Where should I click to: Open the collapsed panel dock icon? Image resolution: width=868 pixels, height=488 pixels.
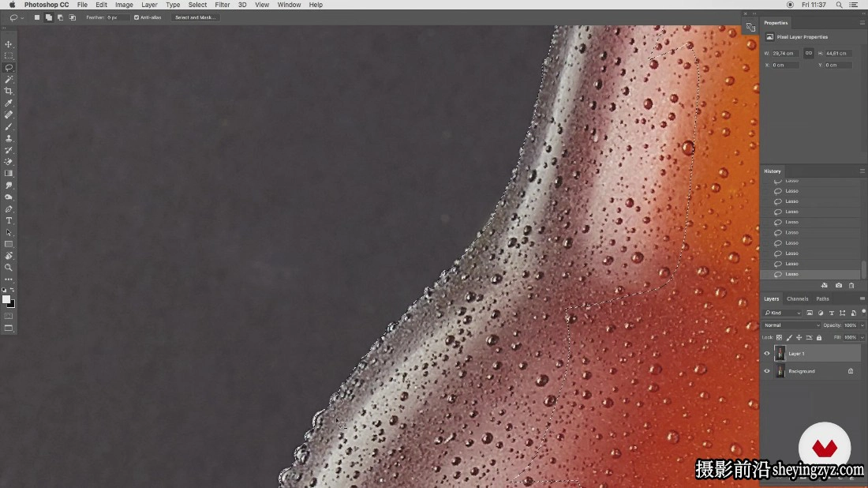750,27
